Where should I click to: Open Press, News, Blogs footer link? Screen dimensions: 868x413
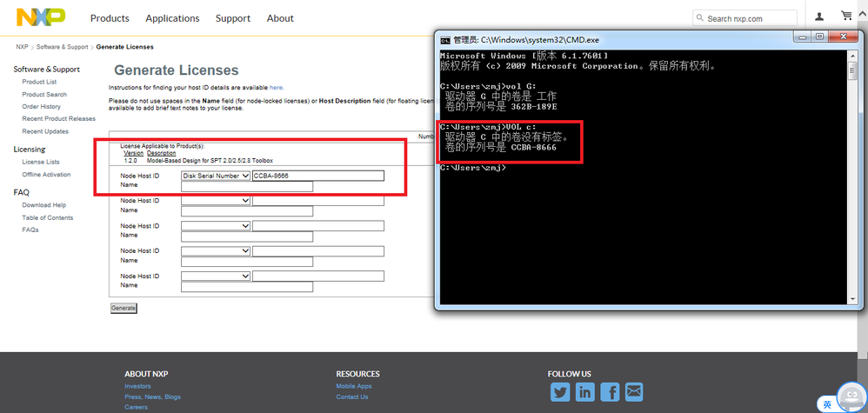pyautogui.click(x=152, y=397)
